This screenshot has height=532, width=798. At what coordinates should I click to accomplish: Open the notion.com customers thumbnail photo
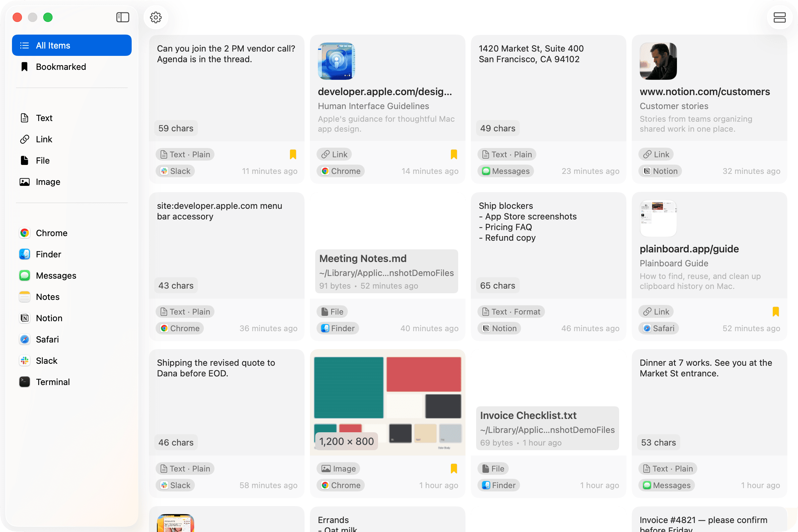coord(658,61)
